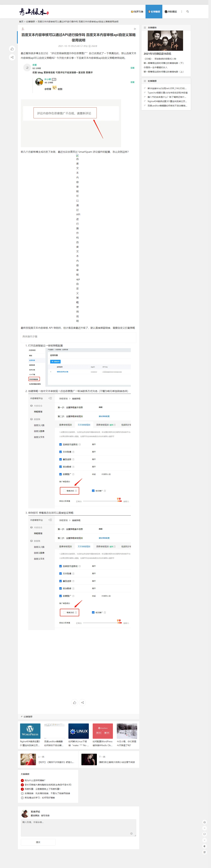Open 李长河穿越大唐完整版 popular post
Image resolution: width=211 pixels, height=868 pixels.
48,785
